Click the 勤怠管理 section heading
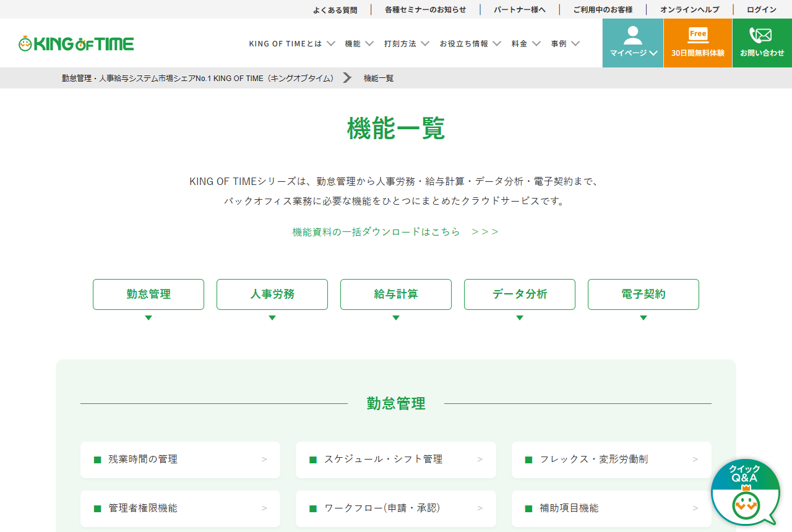Image resolution: width=792 pixels, height=532 pixels. [x=396, y=404]
